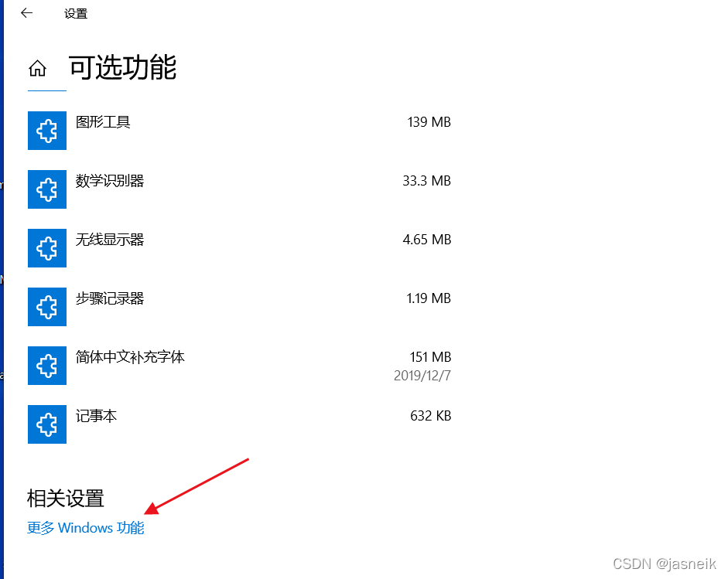Click the 设置 title in the header
Viewport: 728px width, 579px height.
tap(75, 13)
